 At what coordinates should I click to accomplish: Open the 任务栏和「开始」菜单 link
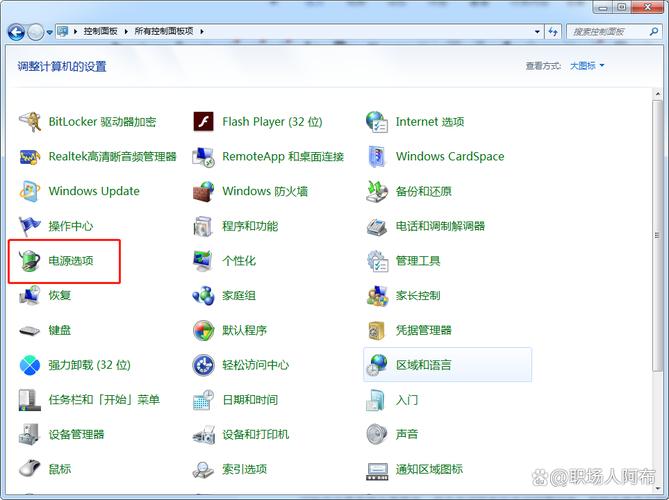104,400
